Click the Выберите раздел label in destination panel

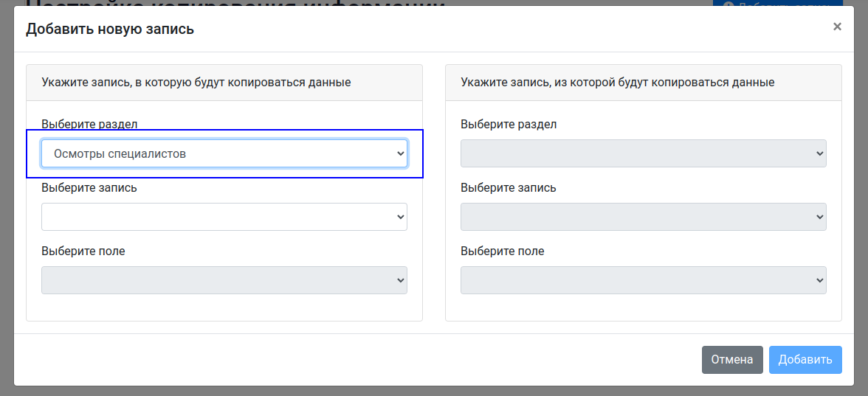[89, 124]
